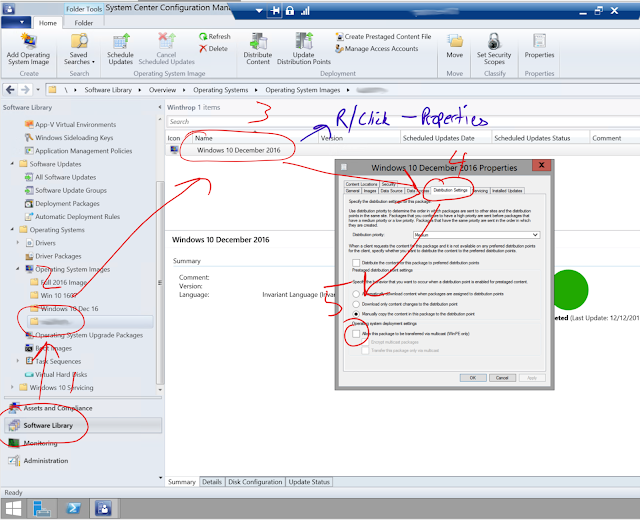Viewport: 640px width, 520px height.
Task: Open the blue application menu dropdown
Action: point(16,22)
